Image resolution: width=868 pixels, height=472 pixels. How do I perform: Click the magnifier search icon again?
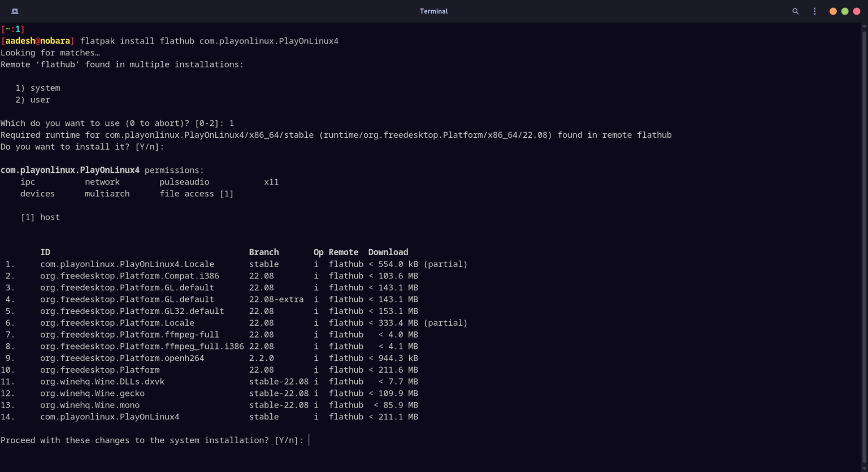click(795, 11)
